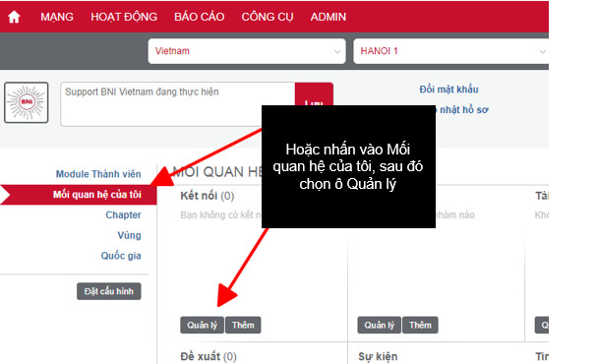Open the Quốc gia sidebar link
Image resolution: width=597 pixels, height=364 pixels.
(121, 256)
